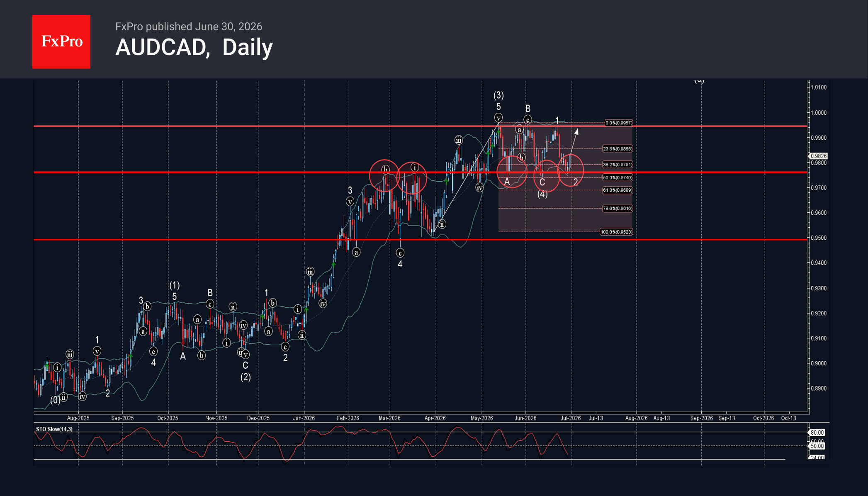This screenshot has width=868, height=496.
Task: Click the 0.9400 price axis label
Action: pyautogui.click(x=819, y=263)
